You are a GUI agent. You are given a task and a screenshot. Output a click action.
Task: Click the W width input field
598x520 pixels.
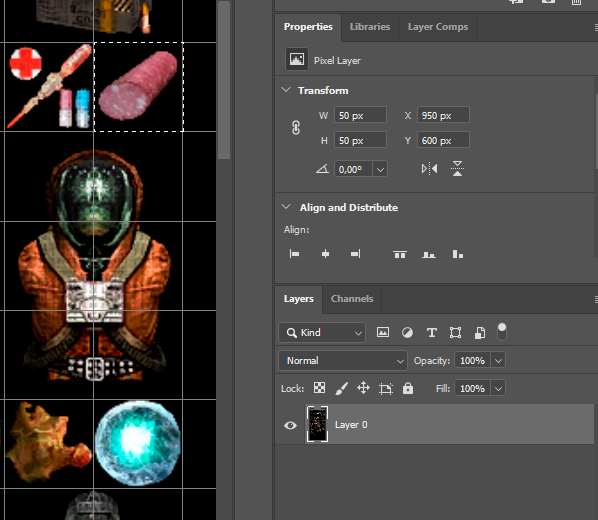(x=360, y=115)
